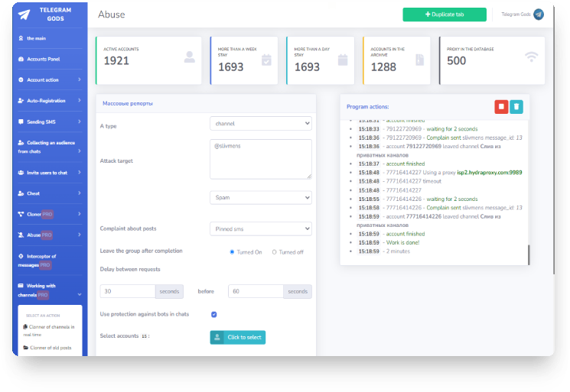The image size is (570, 392).
Task: Click the 'Click to select' accounts button
Action: [237, 337]
